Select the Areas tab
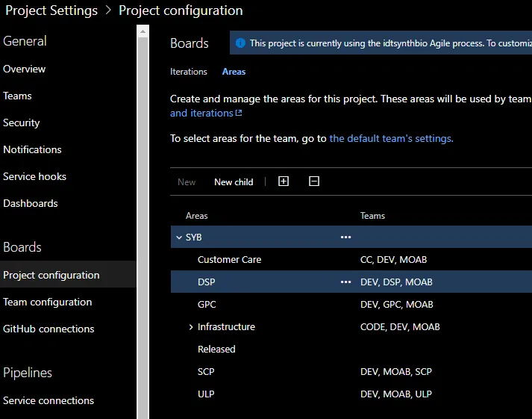 click(234, 72)
